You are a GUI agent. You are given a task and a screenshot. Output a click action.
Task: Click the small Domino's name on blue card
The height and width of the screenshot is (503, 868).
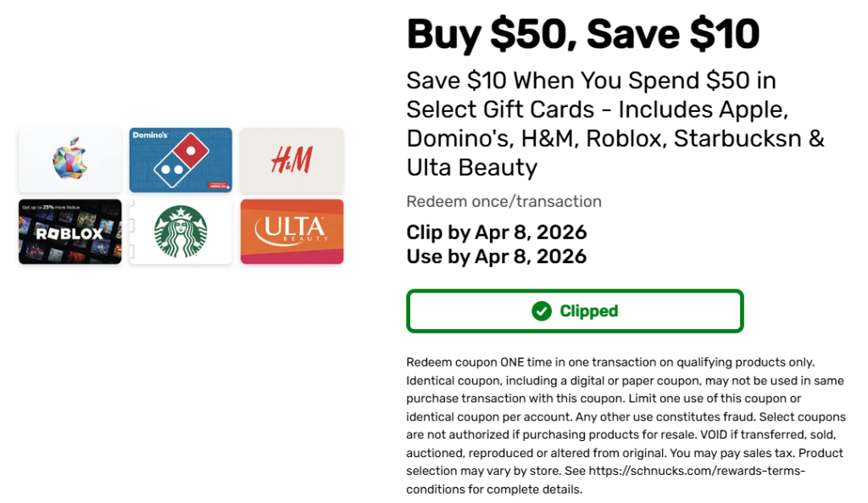click(148, 136)
